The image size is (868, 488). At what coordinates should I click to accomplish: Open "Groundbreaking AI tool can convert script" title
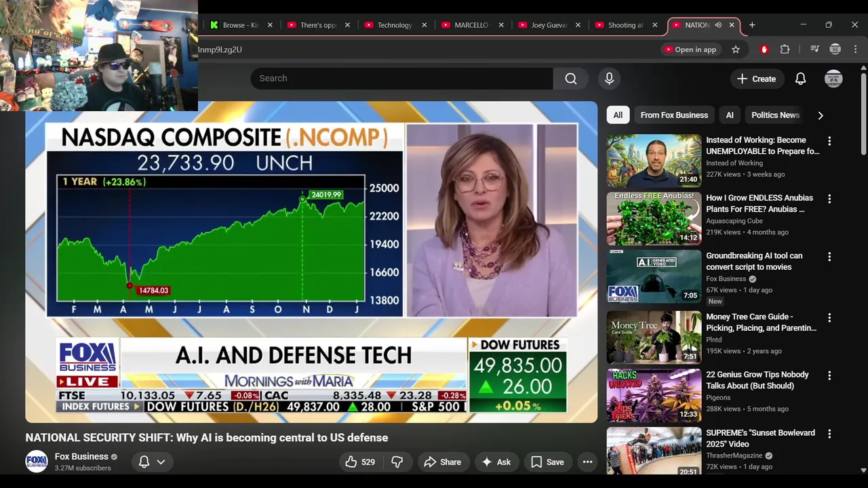point(754,262)
